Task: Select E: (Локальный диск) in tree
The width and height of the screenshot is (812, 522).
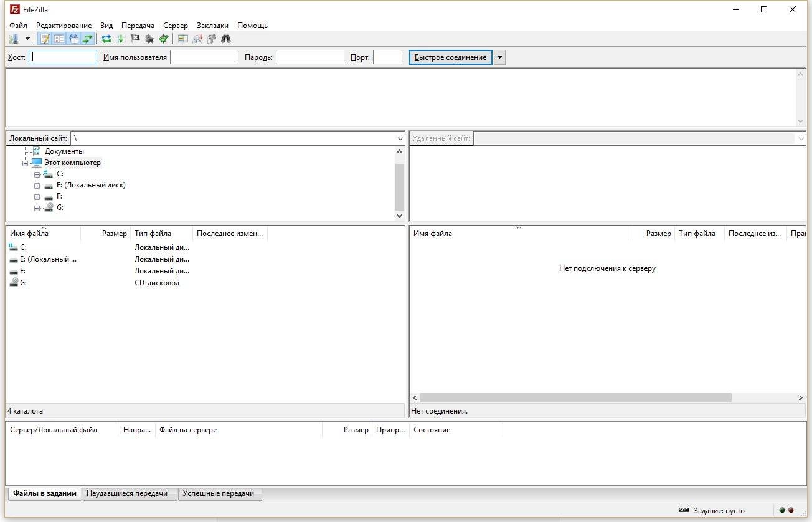Action: pos(91,185)
